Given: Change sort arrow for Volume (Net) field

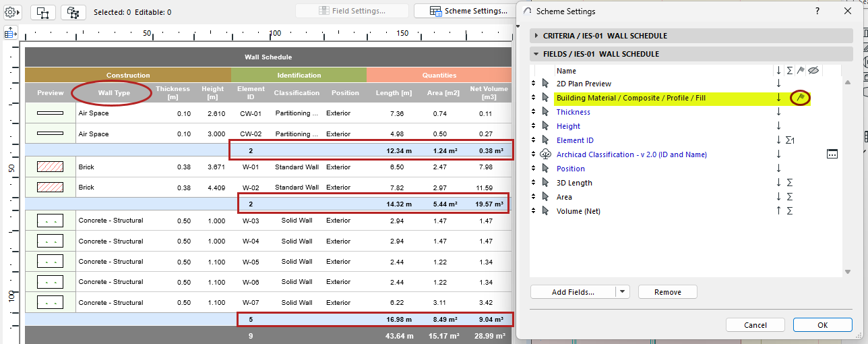Looking at the screenshot, I should pos(778,211).
